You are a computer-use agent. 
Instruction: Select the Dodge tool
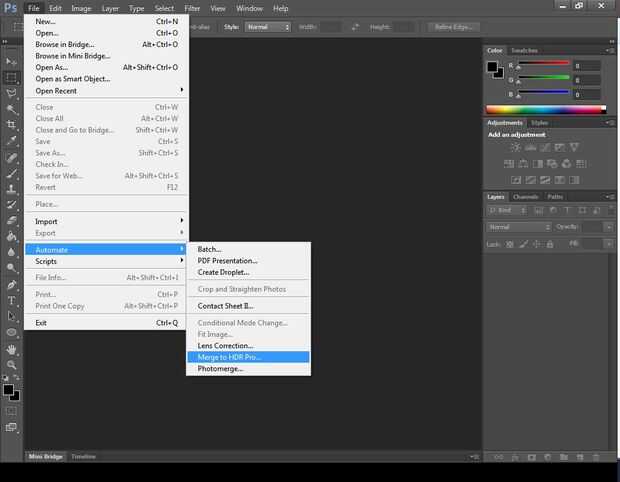click(11, 268)
